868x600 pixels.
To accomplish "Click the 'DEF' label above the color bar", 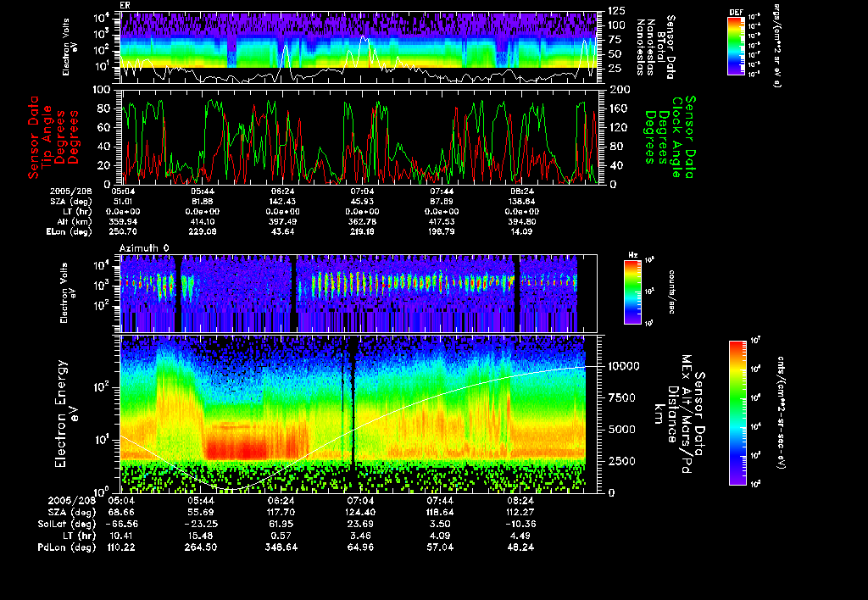I will coord(736,13).
